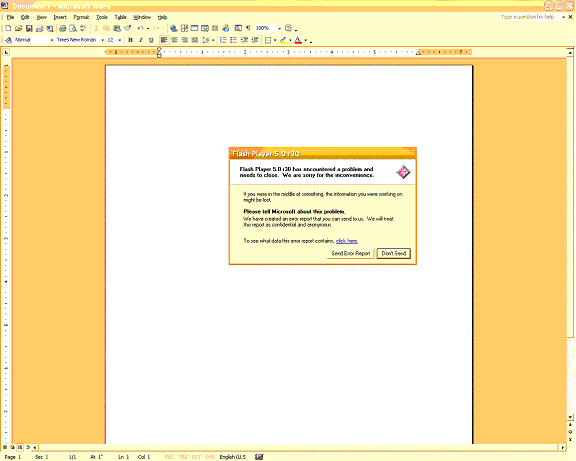
Task: Create a bulleted list
Action: click(x=233, y=40)
